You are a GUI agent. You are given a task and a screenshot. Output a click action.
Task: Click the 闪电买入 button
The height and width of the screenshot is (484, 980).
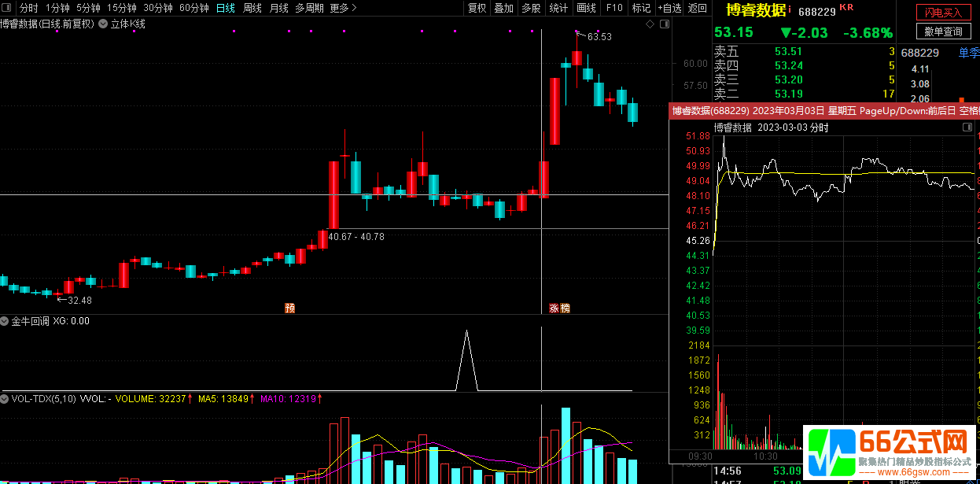point(943,13)
